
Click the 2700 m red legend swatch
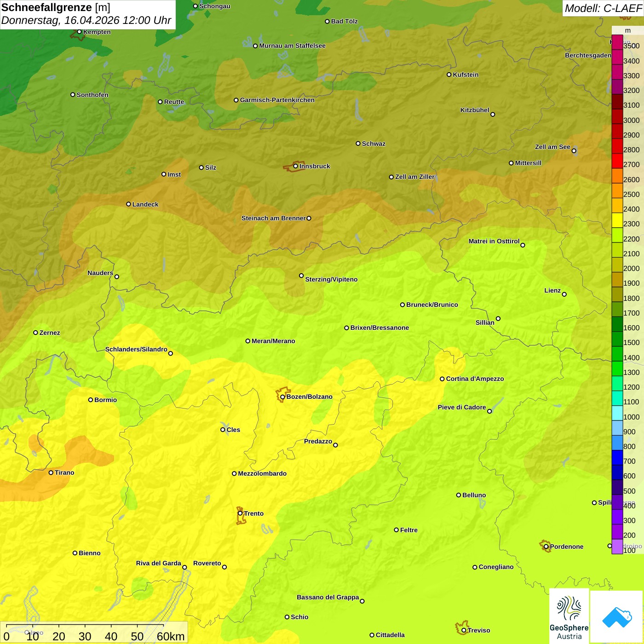coord(617,161)
